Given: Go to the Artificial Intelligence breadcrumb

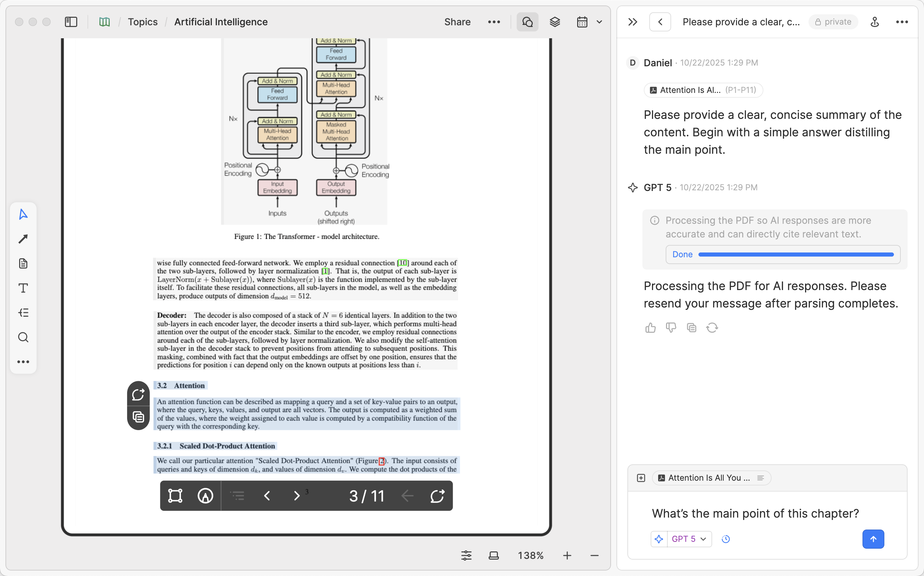Looking at the screenshot, I should [221, 22].
